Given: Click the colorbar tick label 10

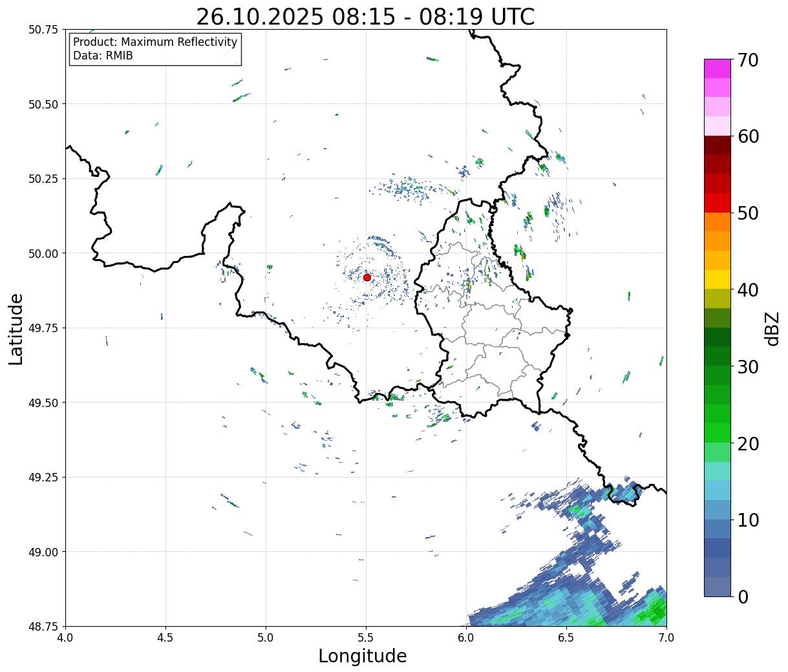Looking at the screenshot, I should coord(748,520).
